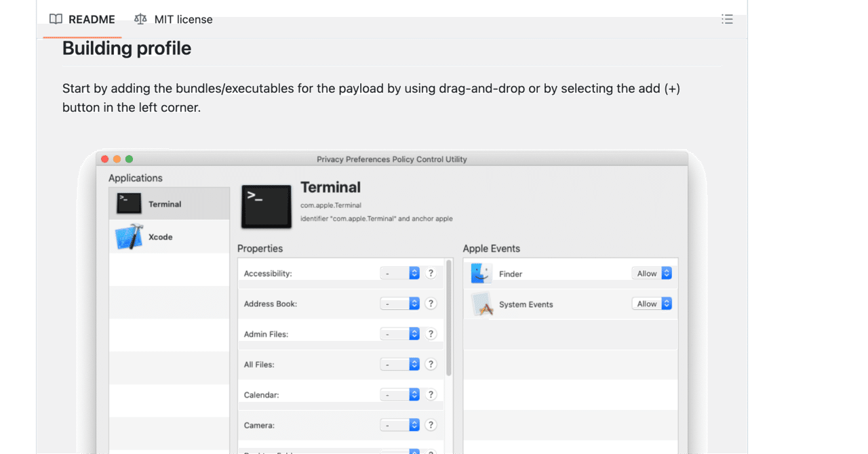Expand the Calendar permission dropdown
Viewport: 868px width, 454px height.
pos(400,394)
